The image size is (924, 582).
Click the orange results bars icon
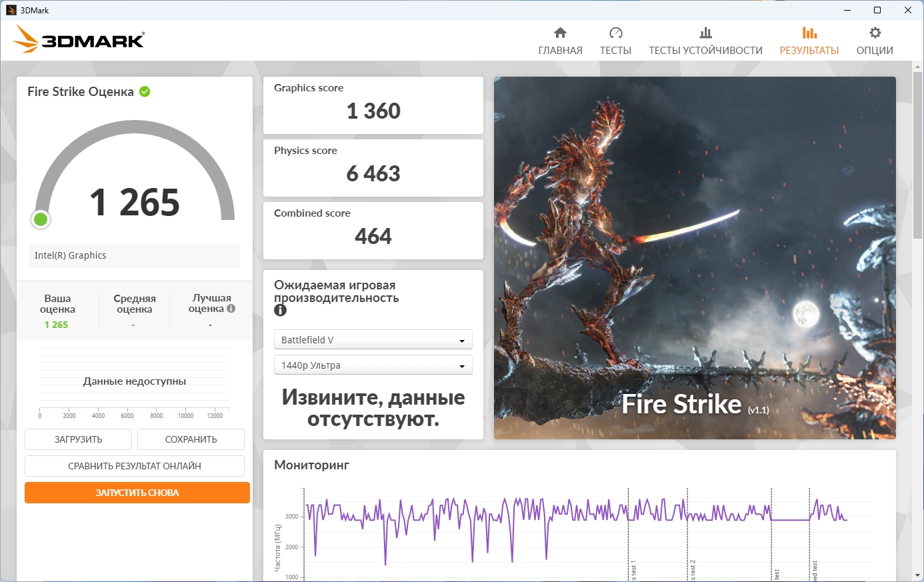point(809,33)
